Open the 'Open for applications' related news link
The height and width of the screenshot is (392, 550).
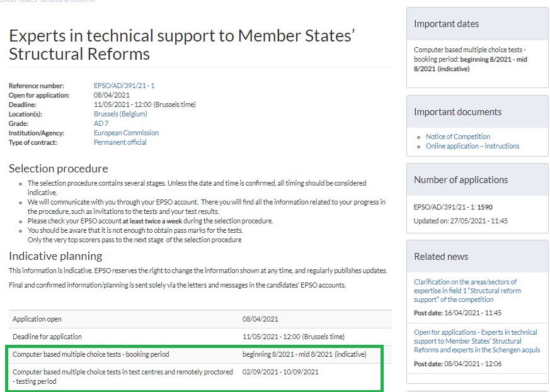click(x=476, y=341)
